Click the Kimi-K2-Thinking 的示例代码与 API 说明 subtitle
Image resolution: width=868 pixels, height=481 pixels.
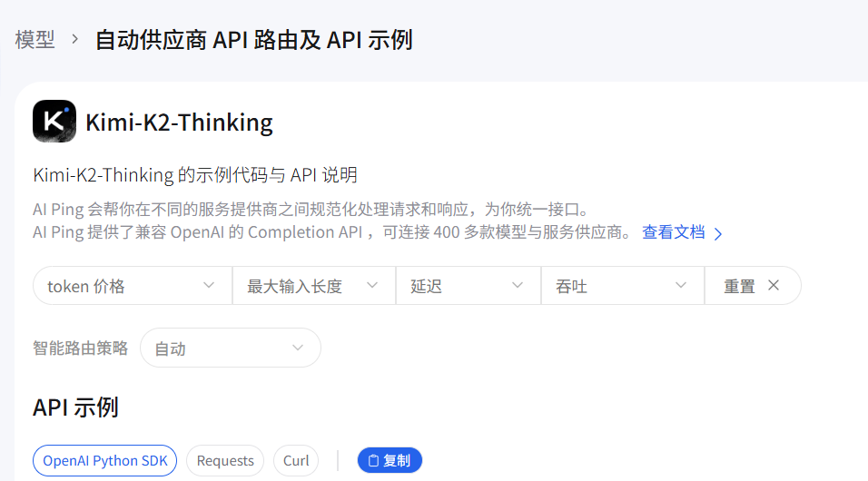tap(195, 175)
